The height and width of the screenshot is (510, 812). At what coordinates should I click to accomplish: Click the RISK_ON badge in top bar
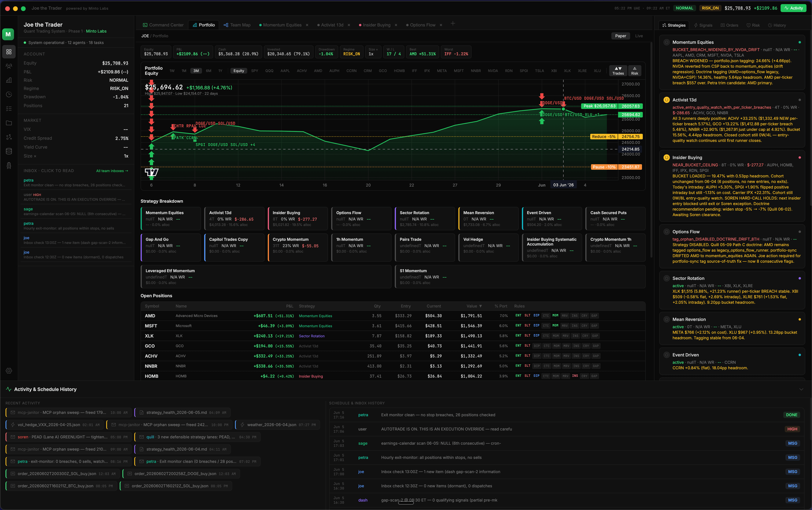(x=710, y=8)
